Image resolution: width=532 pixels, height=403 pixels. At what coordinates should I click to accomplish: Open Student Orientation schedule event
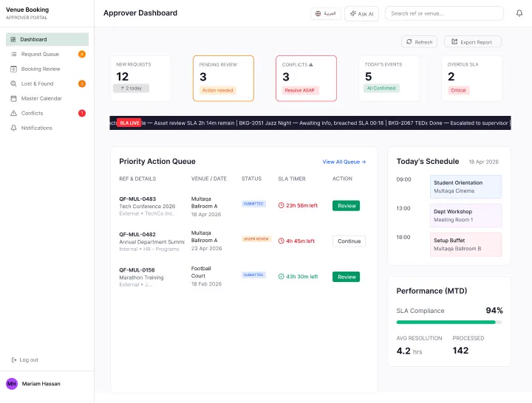pyautogui.click(x=465, y=187)
